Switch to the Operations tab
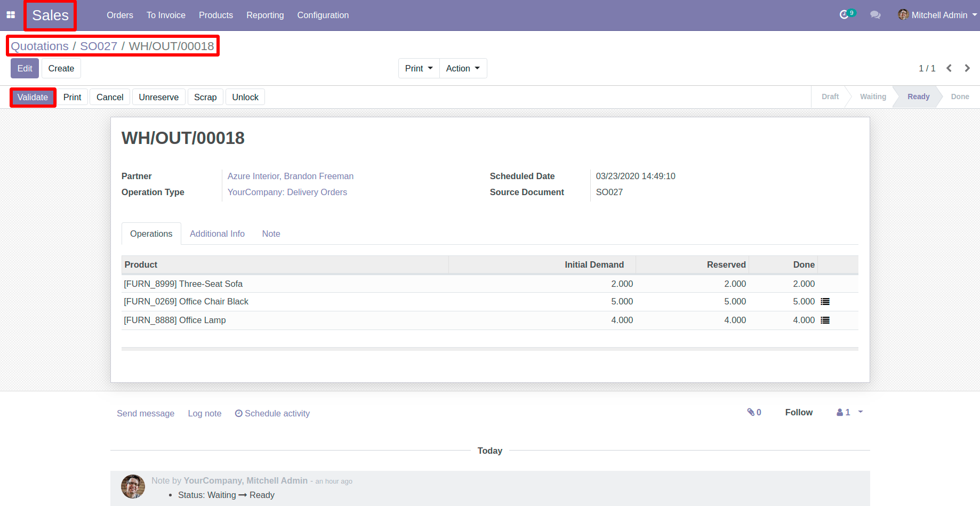This screenshot has width=980, height=506. coord(151,234)
